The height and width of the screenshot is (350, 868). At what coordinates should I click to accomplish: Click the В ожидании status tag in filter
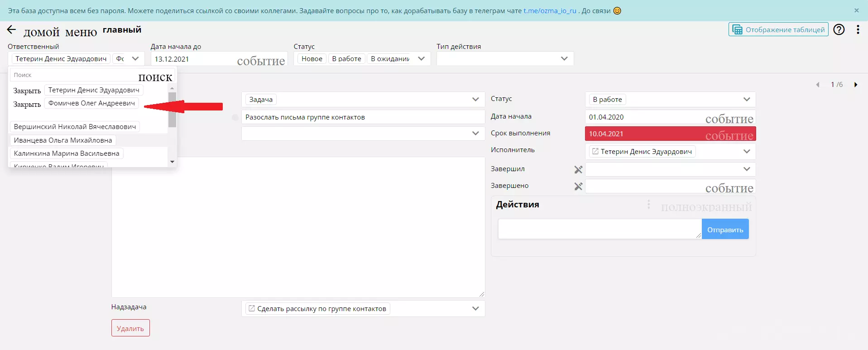click(390, 59)
